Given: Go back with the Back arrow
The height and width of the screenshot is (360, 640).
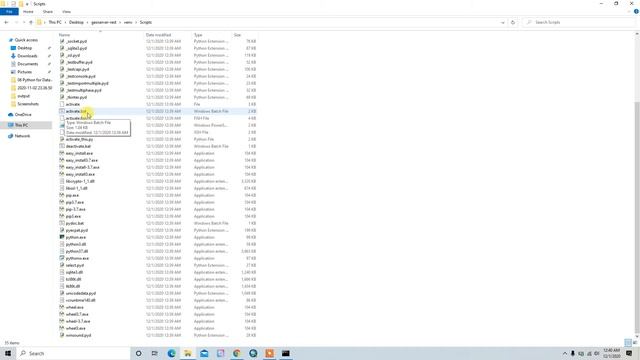Looking at the screenshot, I should tap(6, 22).
